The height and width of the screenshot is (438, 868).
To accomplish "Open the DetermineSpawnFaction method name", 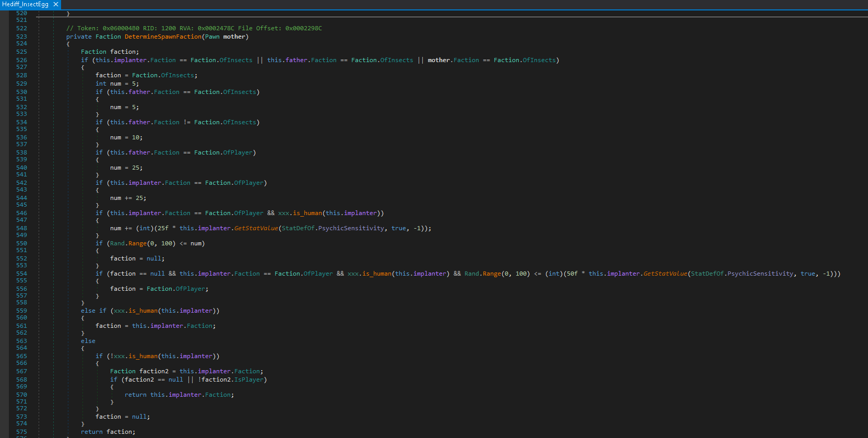I will (163, 37).
